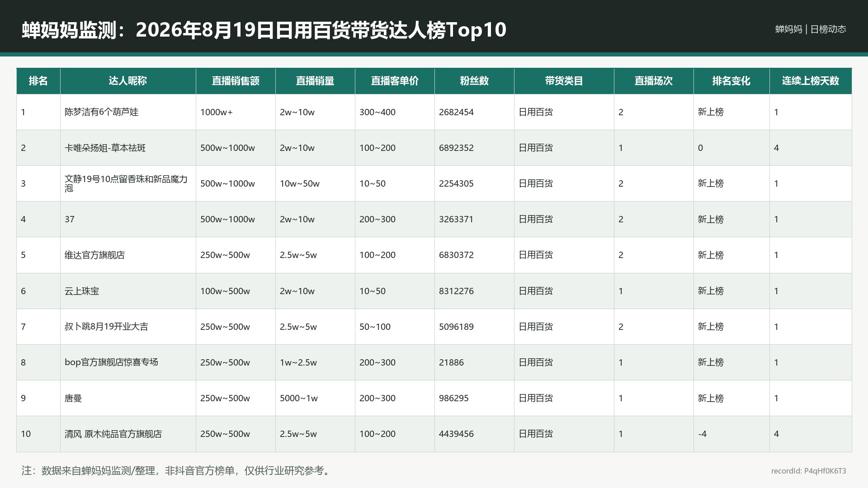Image resolution: width=868 pixels, height=488 pixels.
Task: Click the sales volume 5000~1w
Action: pyautogui.click(x=299, y=398)
